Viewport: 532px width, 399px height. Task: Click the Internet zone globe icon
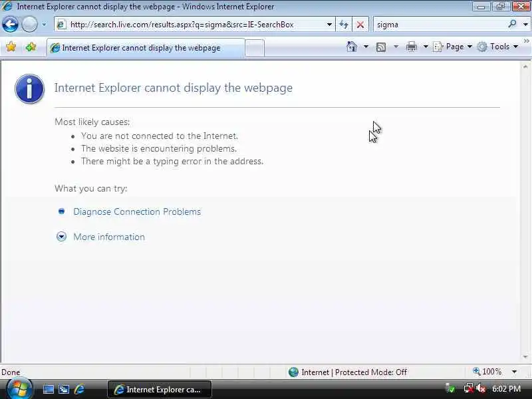point(293,372)
